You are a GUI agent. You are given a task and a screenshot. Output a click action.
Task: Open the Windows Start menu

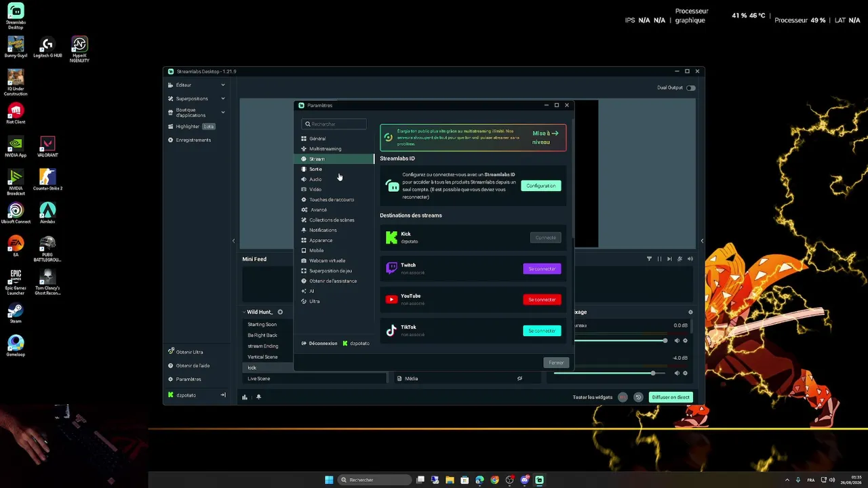point(329,480)
